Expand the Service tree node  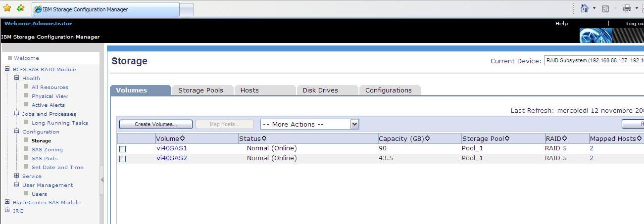pos(17,176)
